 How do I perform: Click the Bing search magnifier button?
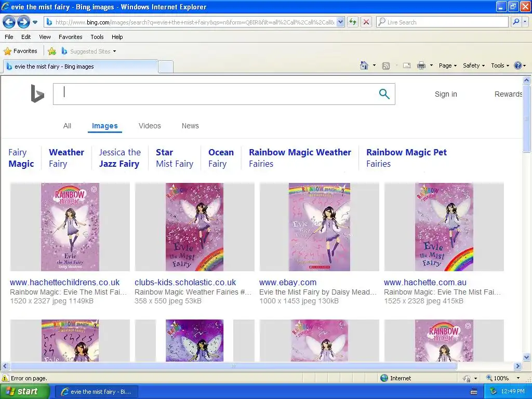click(x=384, y=94)
